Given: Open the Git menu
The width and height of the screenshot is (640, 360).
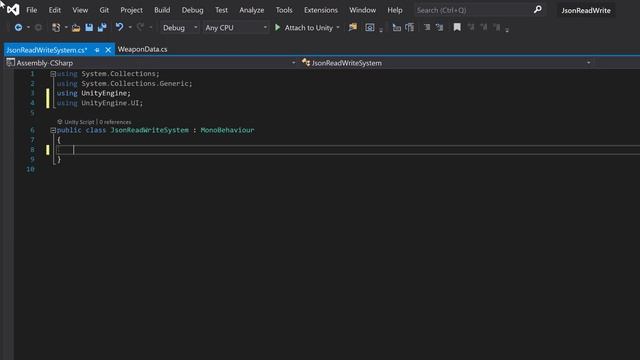Looking at the screenshot, I should click(x=104, y=10).
